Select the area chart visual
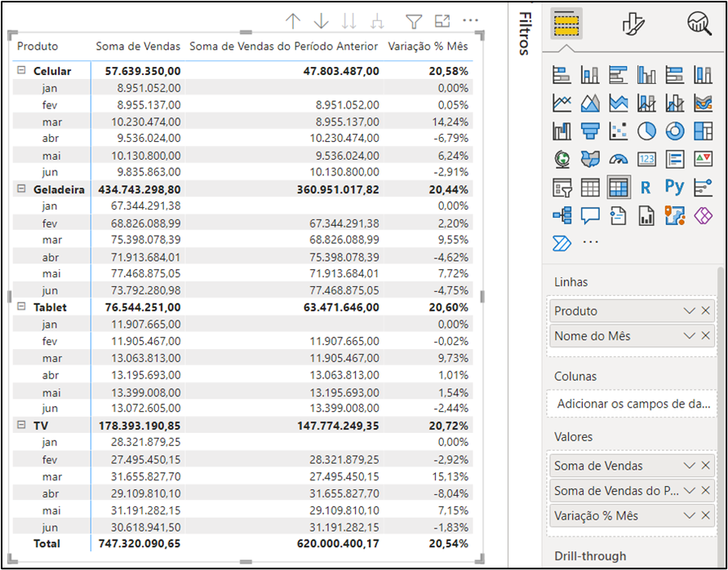The image size is (728, 570). pos(590,104)
